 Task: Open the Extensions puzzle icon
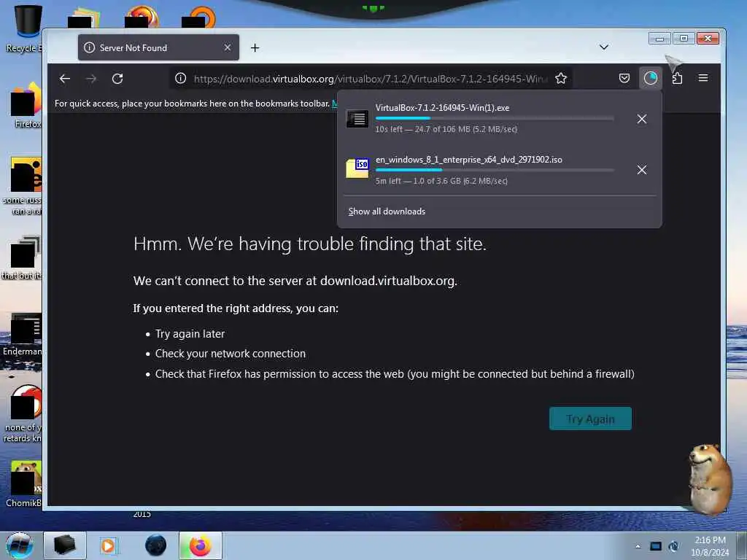tap(677, 78)
